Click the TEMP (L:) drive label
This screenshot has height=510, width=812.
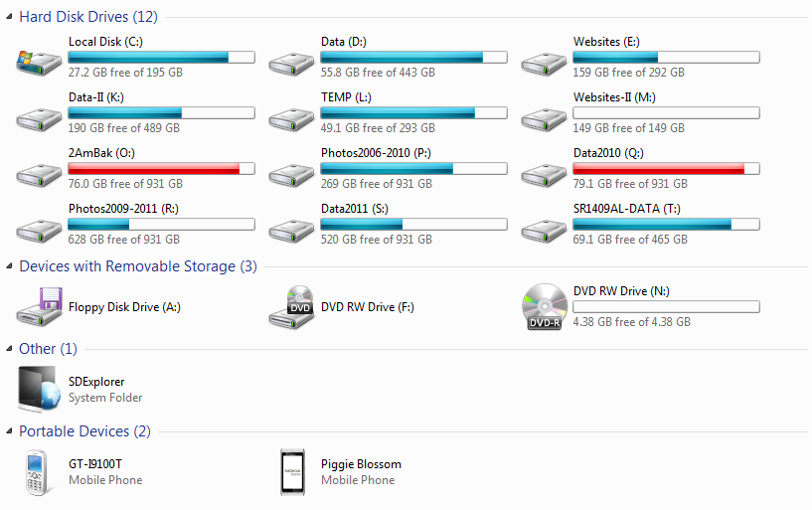tap(345, 97)
